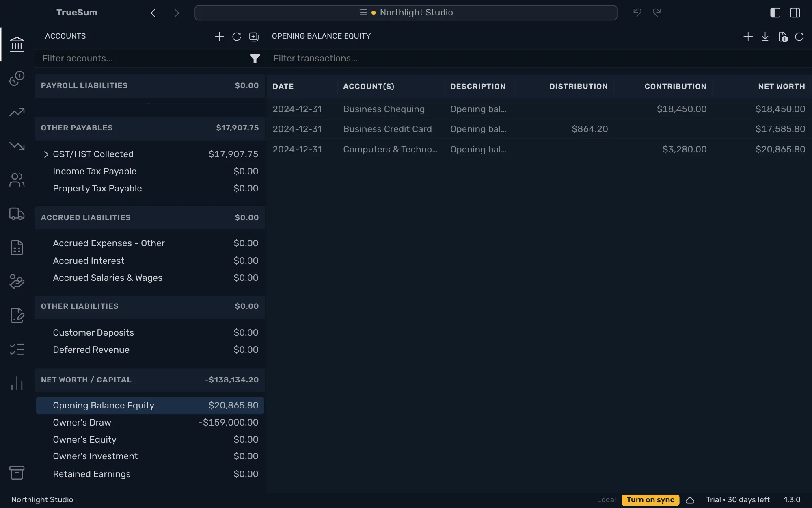Click the import transactions download icon

click(x=765, y=37)
